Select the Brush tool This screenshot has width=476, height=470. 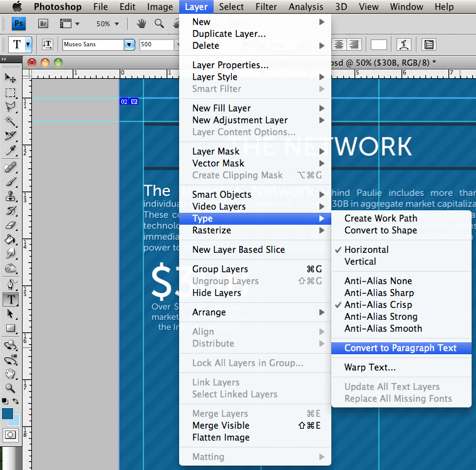tap(10, 181)
